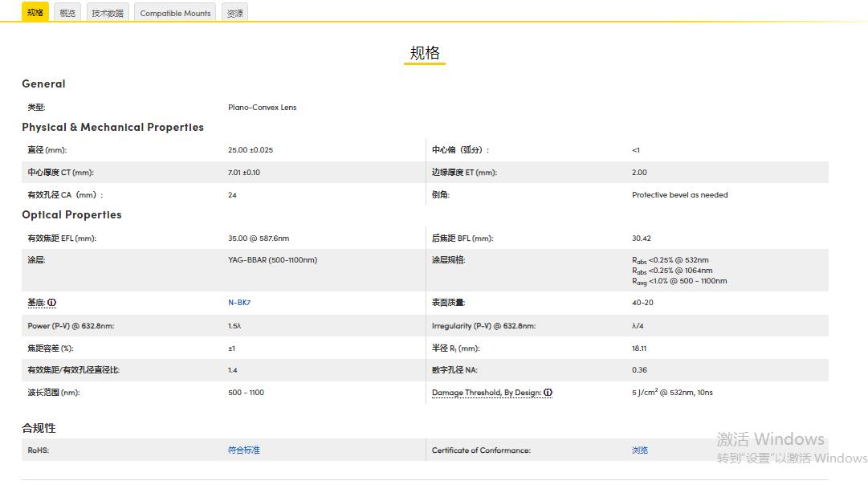Screen dimensions: 868x485
Task: Click the Physical & Mechanical Properties heading
Action: click(x=112, y=127)
